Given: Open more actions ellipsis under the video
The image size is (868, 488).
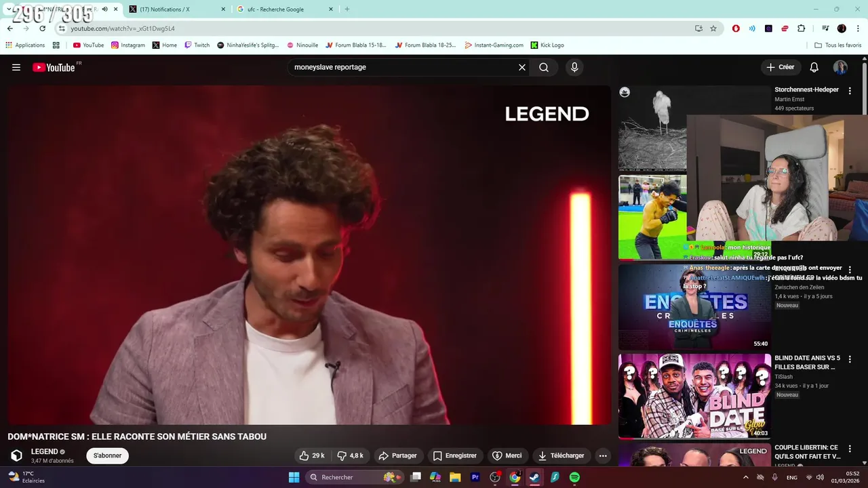Looking at the screenshot, I should (603, 455).
